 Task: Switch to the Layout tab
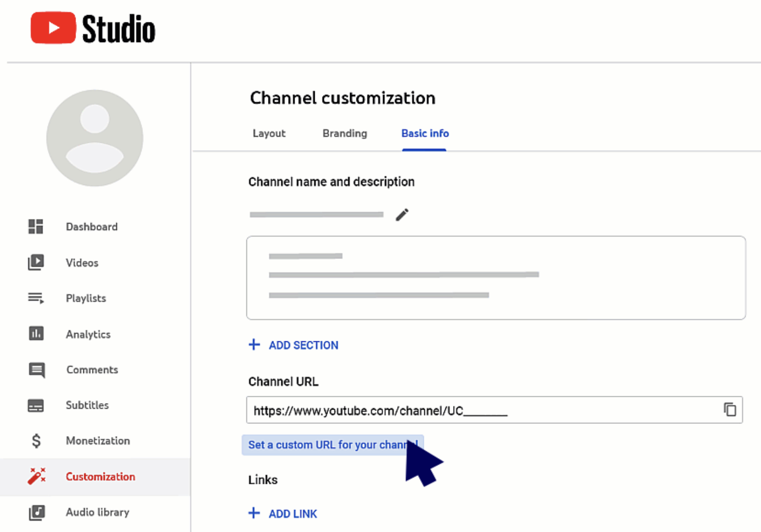[x=269, y=134]
